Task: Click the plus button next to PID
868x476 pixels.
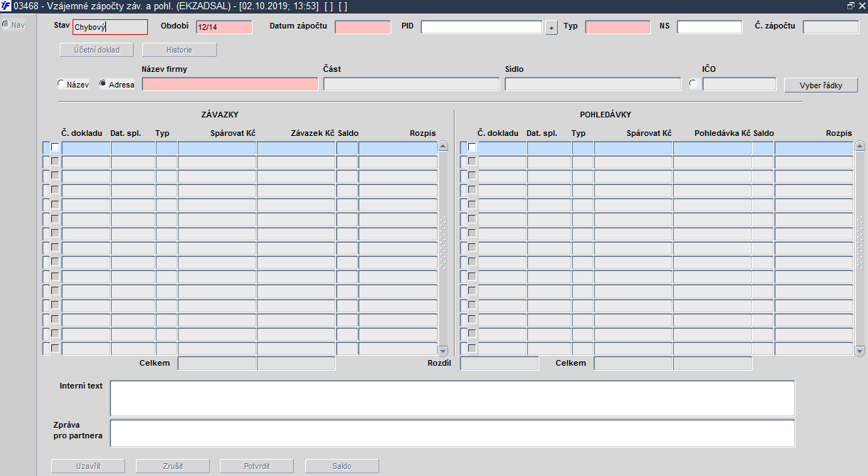Action: pos(551,28)
